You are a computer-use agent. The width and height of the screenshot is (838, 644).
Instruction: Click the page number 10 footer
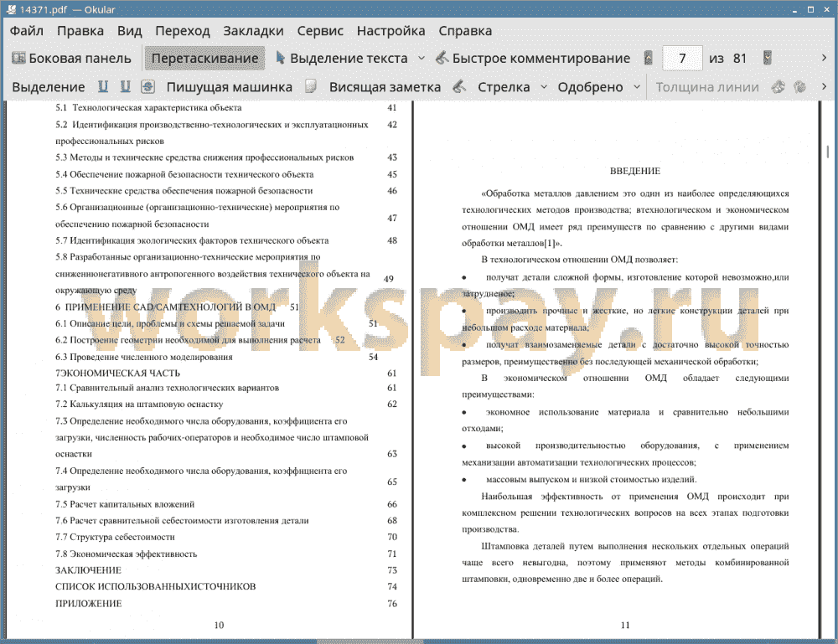219,626
